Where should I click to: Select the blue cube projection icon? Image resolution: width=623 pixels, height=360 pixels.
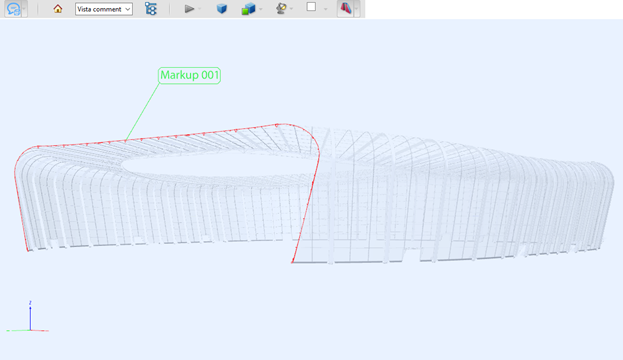222,8
